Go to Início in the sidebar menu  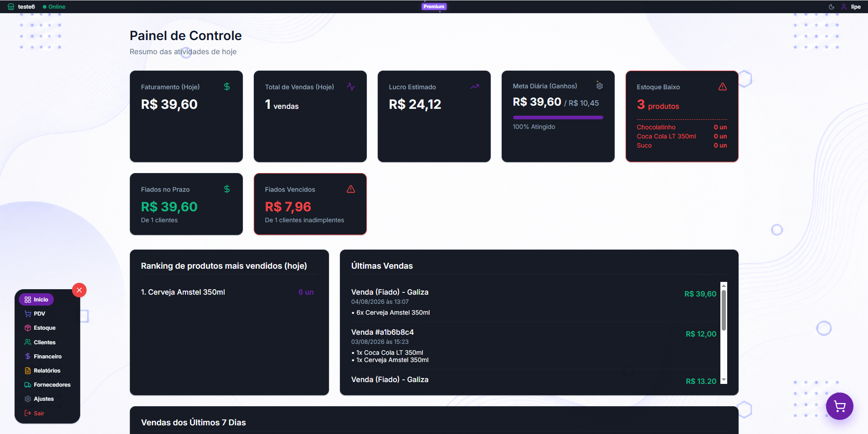click(36, 299)
